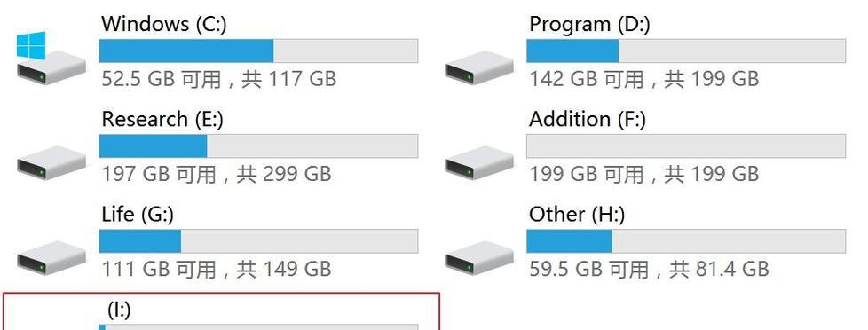
Task: Click the Windows (C:) drive name label
Action: 164,24
